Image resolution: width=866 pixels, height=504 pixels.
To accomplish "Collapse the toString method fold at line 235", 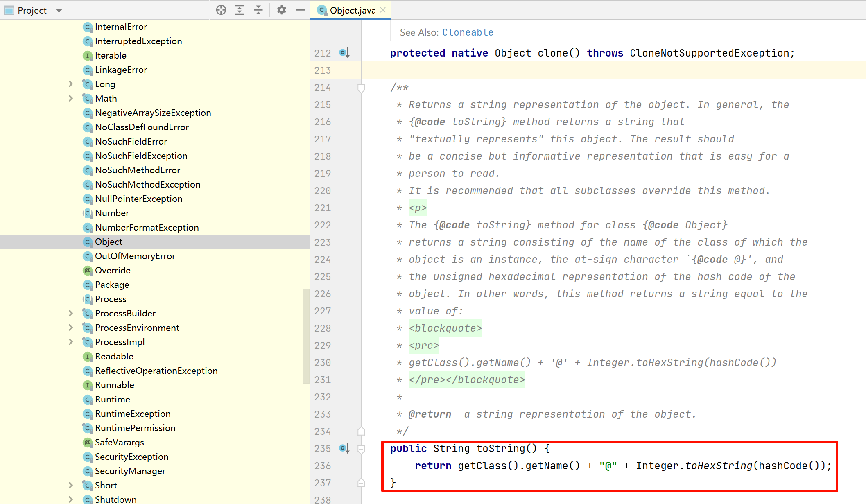I will click(x=361, y=449).
